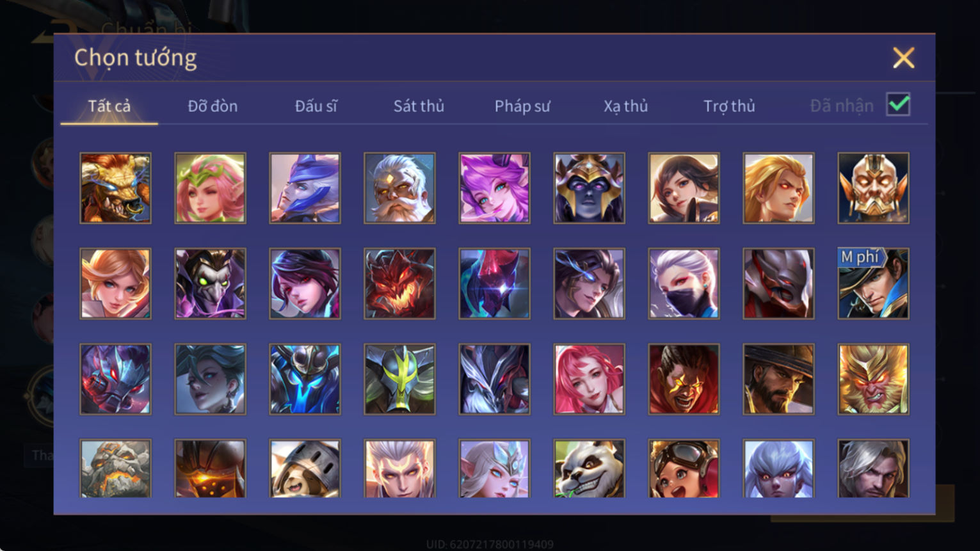980x551 pixels.
Task: Choose the rock golem hero
Action: tap(115, 468)
